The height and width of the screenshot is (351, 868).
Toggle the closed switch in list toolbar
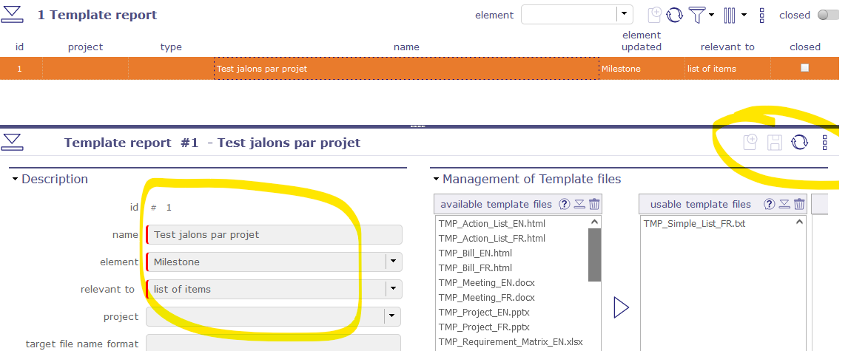(x=827, y=15)
